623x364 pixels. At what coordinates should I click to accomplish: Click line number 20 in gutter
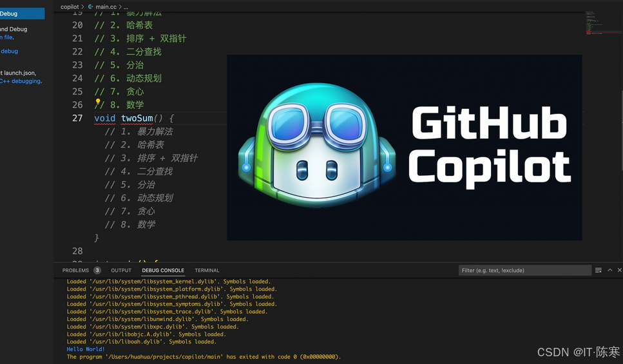77,25
